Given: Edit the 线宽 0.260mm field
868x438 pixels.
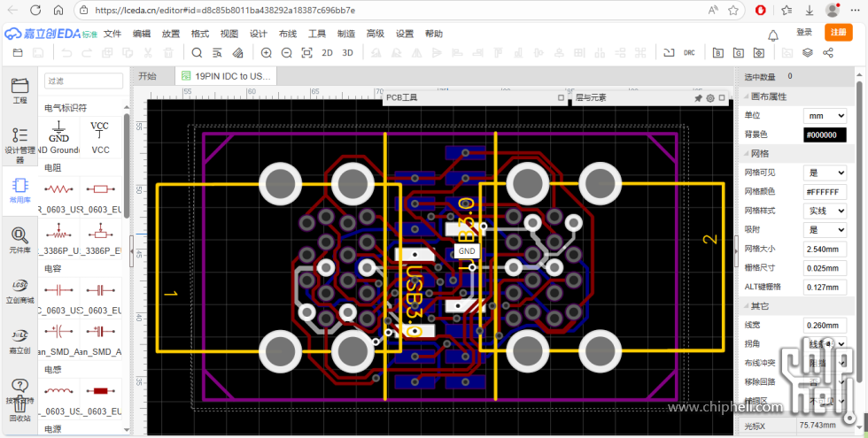Looking at the screenshot, I should coord(825,326).
